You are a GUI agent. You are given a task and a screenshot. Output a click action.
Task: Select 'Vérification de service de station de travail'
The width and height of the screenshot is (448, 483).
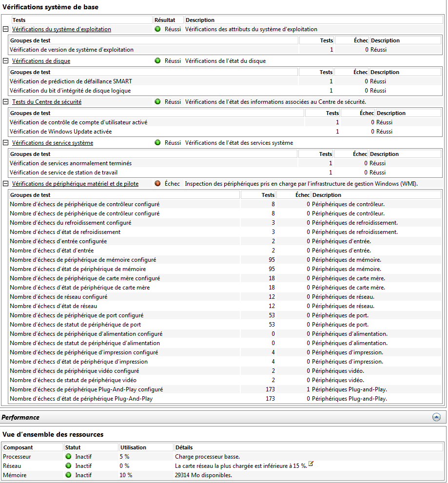click(225, 173)
